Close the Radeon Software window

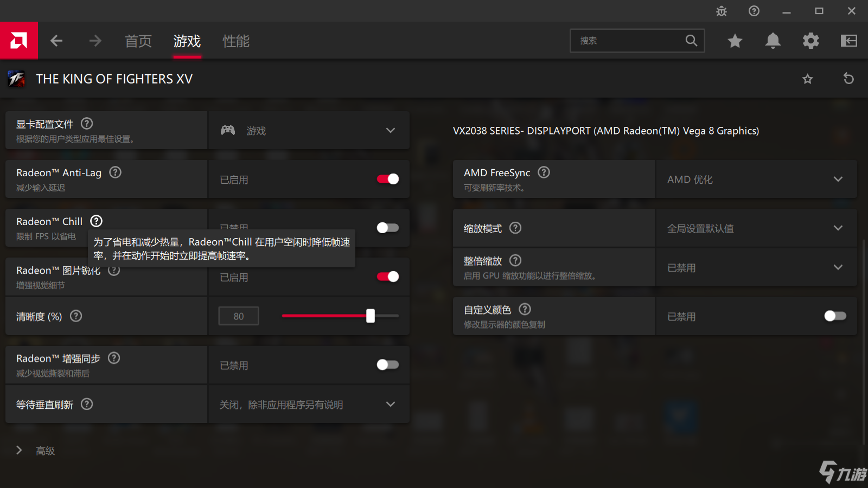click(x=852, y=11)
